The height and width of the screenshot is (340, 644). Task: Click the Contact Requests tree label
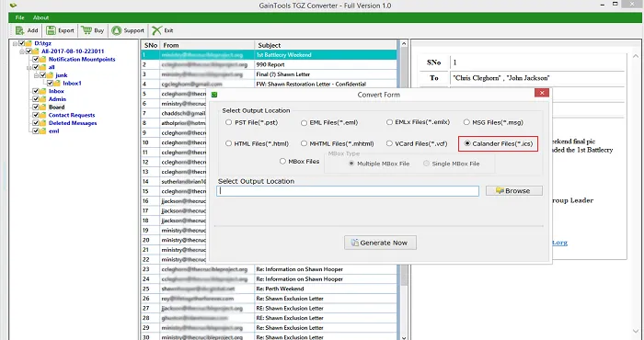click(72, 115)
